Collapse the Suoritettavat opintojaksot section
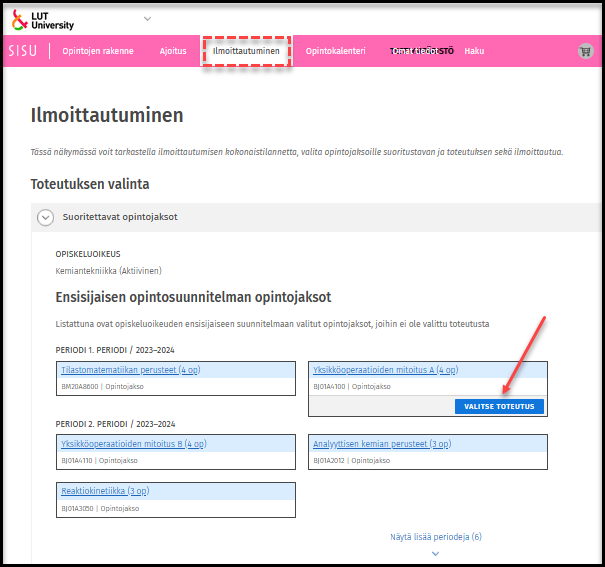This screenshot has width=605, height=567. tap(46, 218)
